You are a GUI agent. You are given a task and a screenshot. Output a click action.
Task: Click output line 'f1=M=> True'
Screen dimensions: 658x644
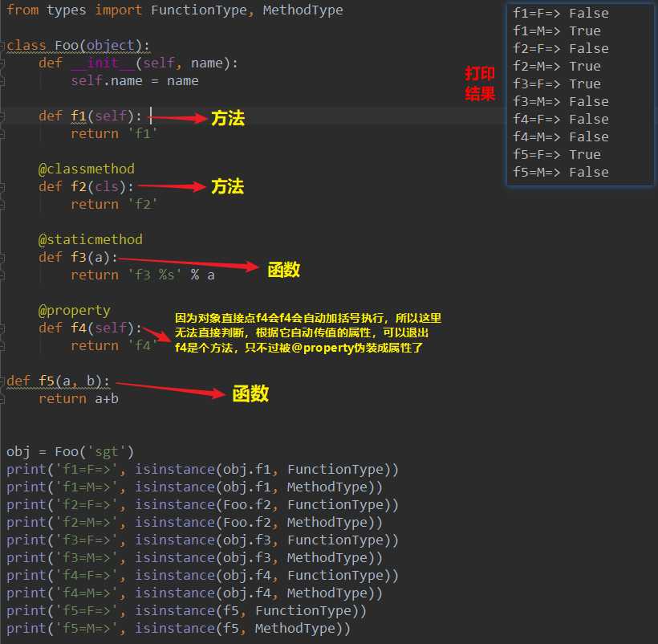pyautogui.click(x=557, y=31)
